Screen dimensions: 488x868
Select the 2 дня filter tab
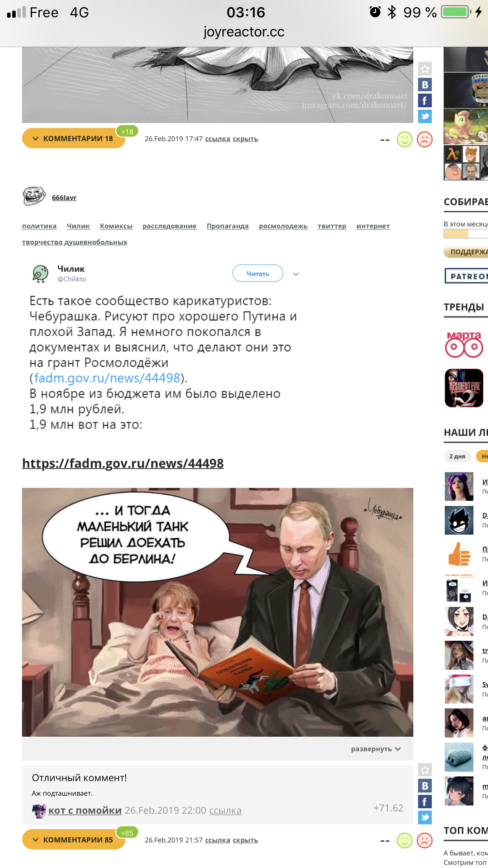click(457, 456)
